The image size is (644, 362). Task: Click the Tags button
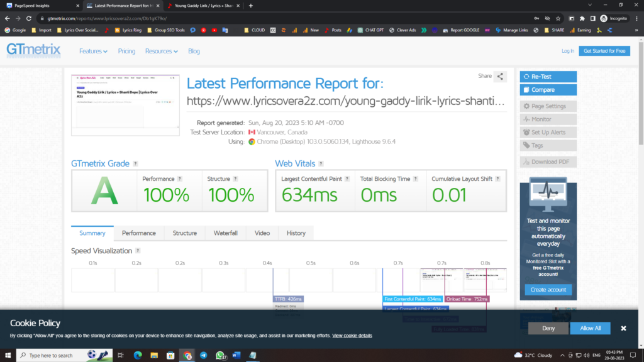pos(548,146)
